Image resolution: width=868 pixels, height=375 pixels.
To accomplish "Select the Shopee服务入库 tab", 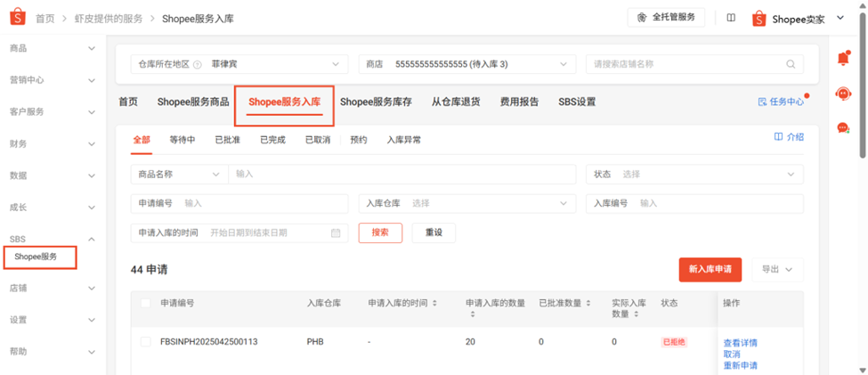I will (285, 102).
